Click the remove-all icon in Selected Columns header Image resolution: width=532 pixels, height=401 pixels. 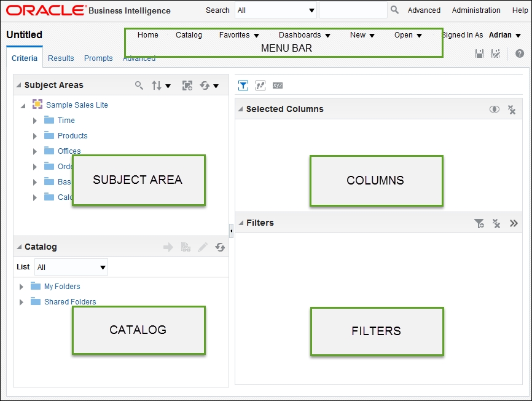[511, 109]
